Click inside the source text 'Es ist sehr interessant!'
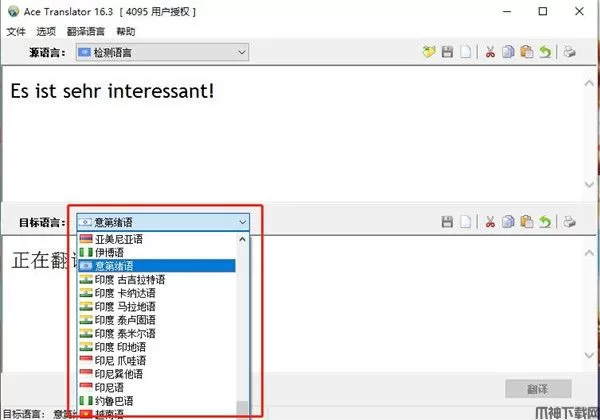This screenshot has height=420, width=600. click(x=112, y=91)
